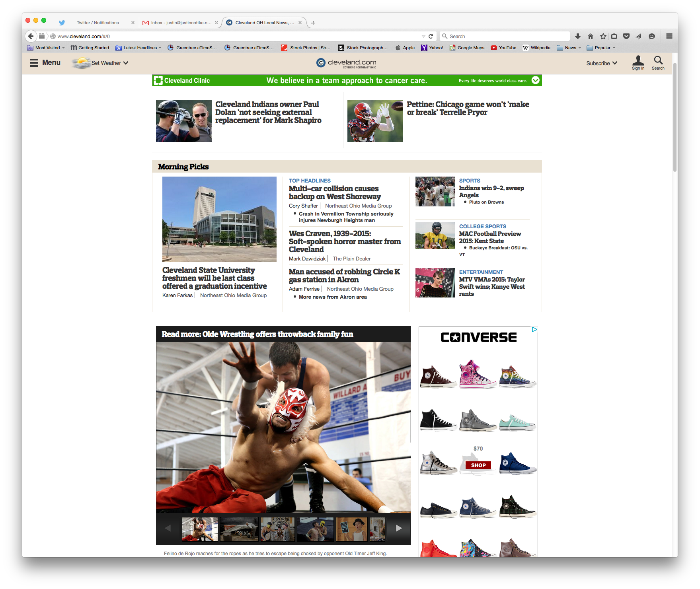
Task: Click the AdChoices icon on Converse ad
Action: (534, 329)
